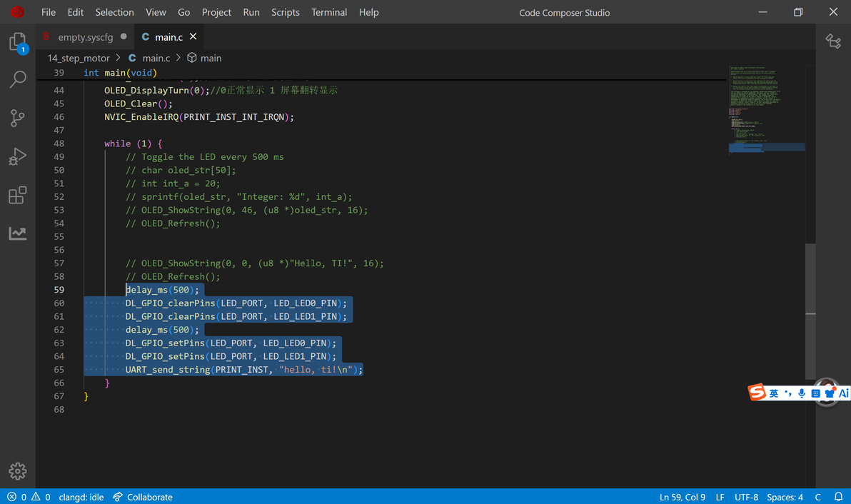Open the notifications bell in status bar

pyautogui.click(x=839, y=496)
